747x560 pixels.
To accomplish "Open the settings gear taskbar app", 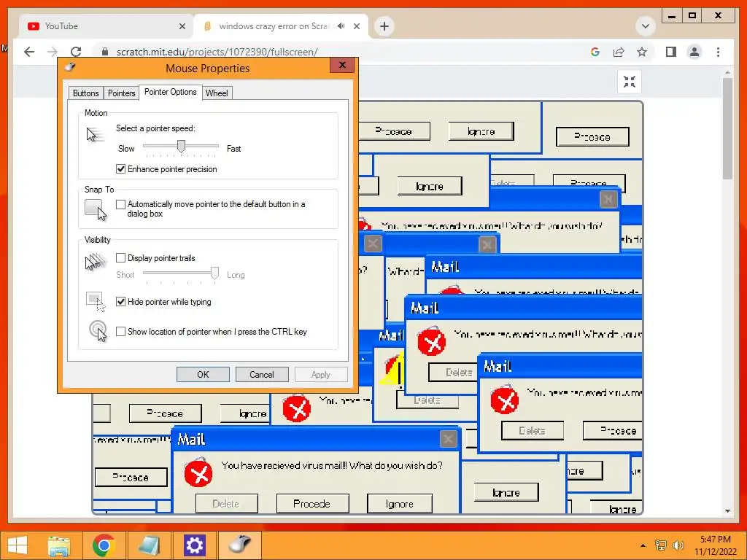I will [x=194, y=545].
